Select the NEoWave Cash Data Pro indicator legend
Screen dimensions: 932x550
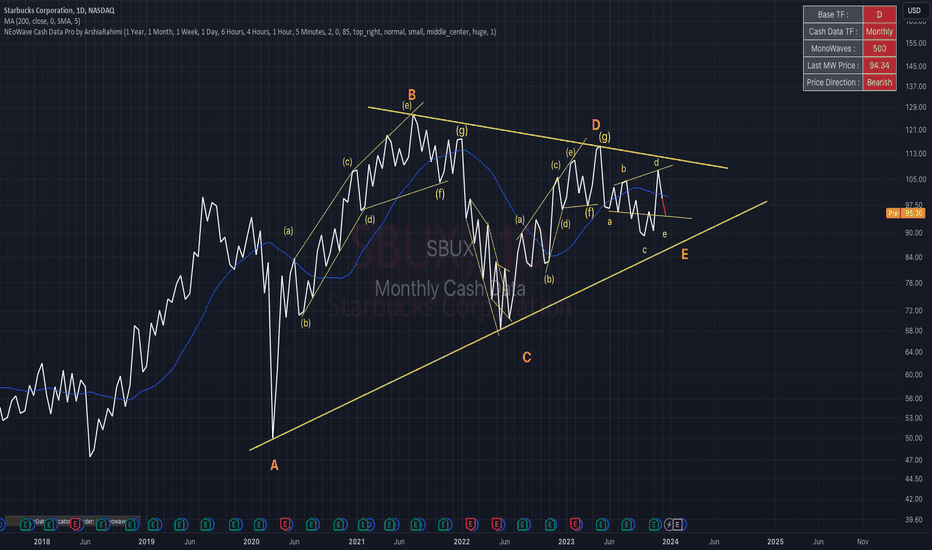pos(250,32)
